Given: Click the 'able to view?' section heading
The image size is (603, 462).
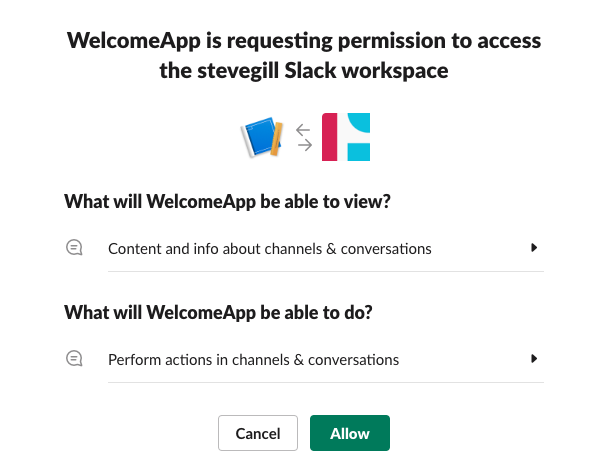Looking at the screenshot, I should (x=227, y=201).
